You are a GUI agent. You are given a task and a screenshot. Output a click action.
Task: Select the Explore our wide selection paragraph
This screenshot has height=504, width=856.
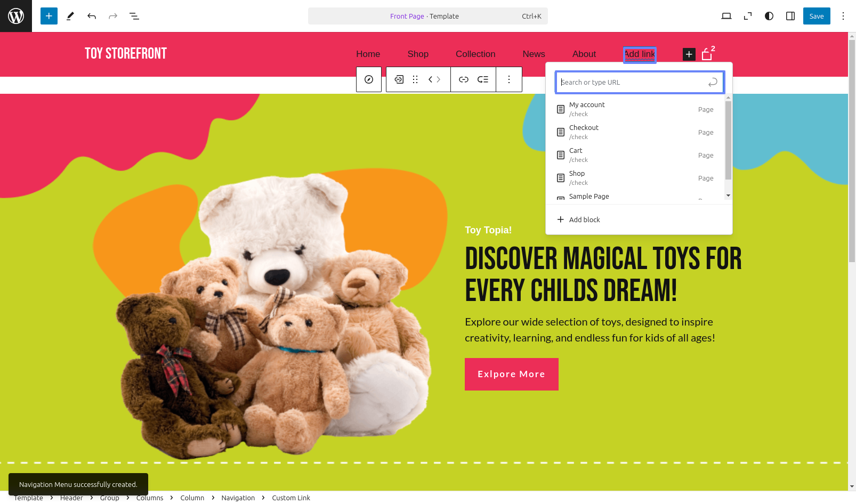pos(590,330)
